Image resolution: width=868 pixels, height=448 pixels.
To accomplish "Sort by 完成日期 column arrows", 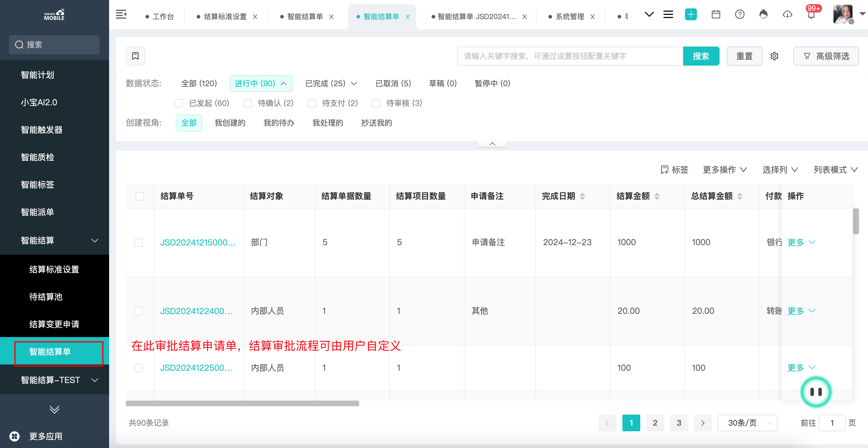I will 582,196.
